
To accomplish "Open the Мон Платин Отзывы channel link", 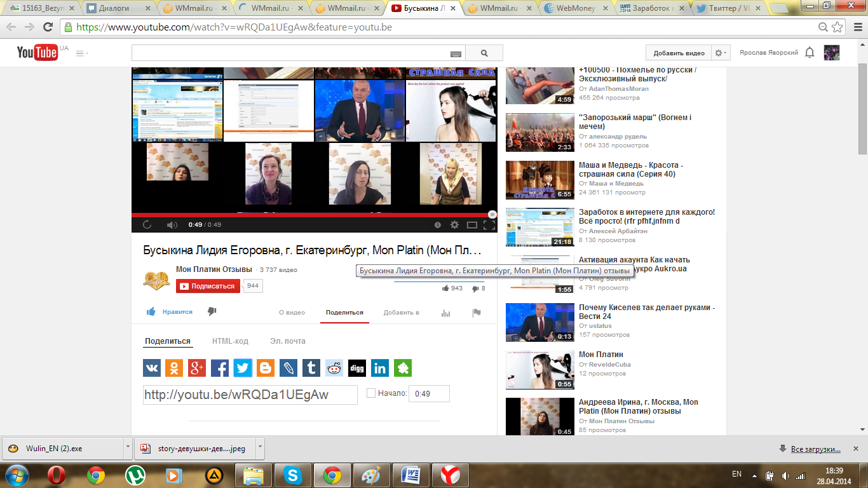I will [214, 269].
